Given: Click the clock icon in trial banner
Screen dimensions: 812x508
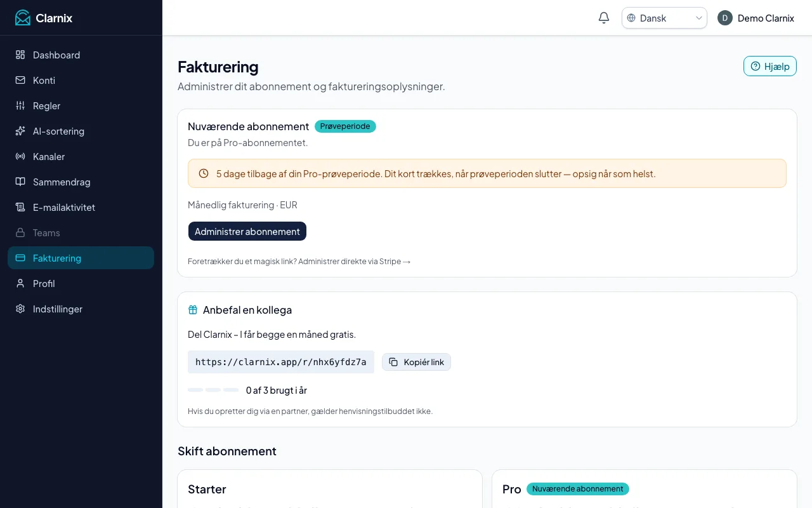Looking at the screenshot, I should point(204,173).
